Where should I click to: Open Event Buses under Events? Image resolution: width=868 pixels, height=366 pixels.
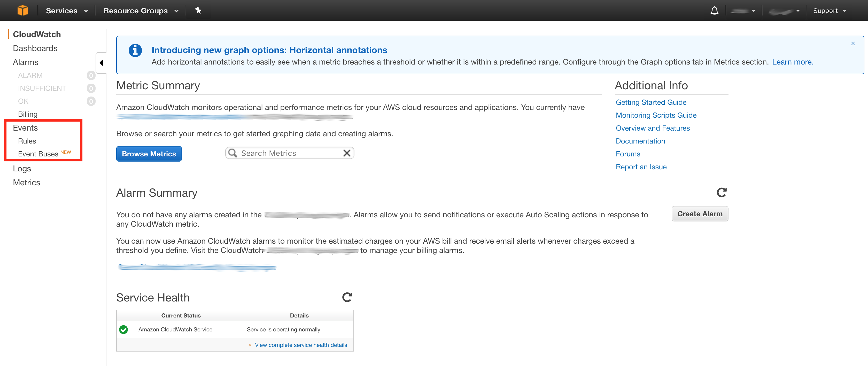(x=38, y=154)
